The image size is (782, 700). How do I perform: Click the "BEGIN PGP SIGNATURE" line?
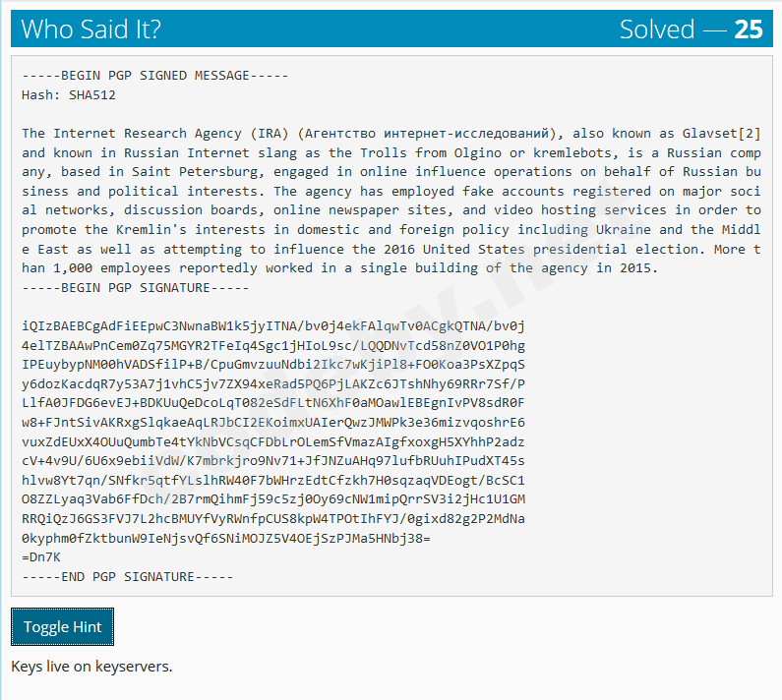[136, 287]
